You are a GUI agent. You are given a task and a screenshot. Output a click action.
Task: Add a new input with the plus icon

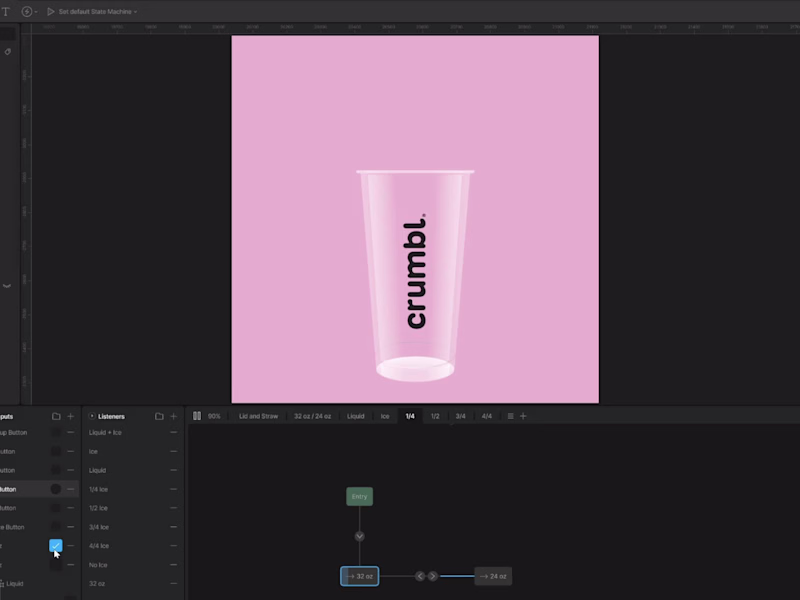click(69, 416)
